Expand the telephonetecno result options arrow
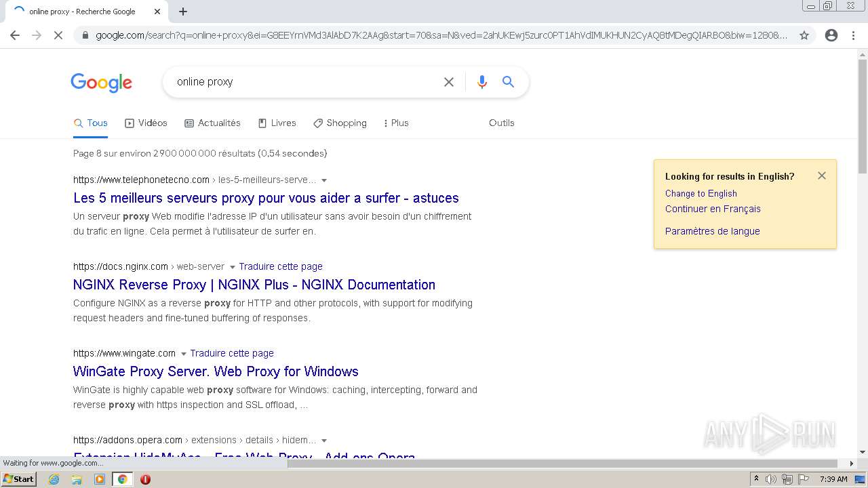Screen dimensions: 868x488 (x=324, y=180)
